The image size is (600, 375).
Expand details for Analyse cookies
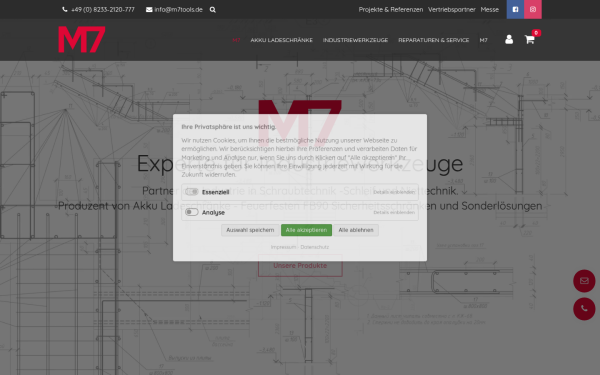[x=394, y=212]
